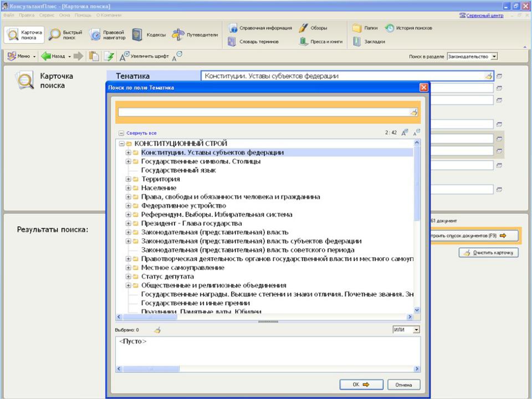
Task: Clear selected items with broom icon
Action: (157, 330)
